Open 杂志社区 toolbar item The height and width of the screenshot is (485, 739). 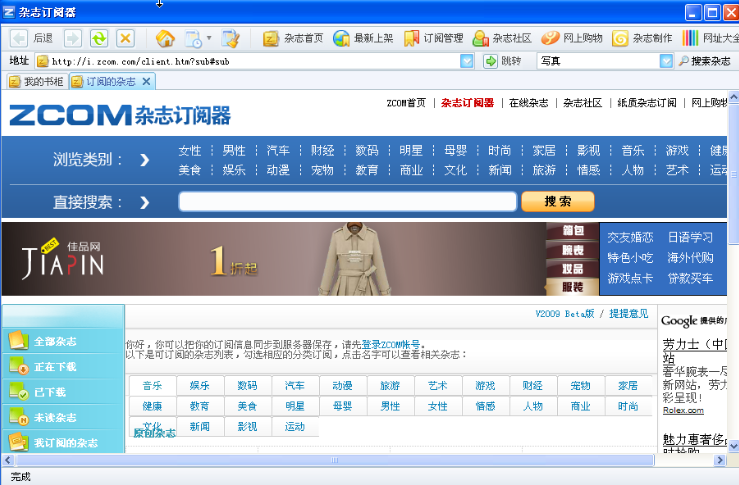point(502,38)
